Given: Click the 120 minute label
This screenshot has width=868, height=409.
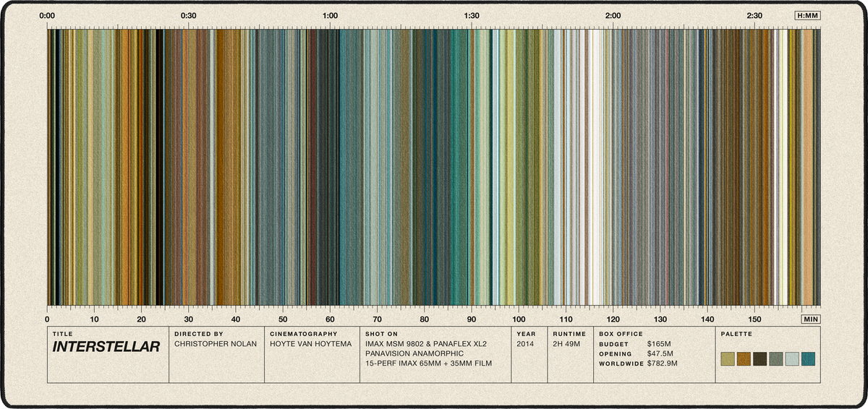Looking at the screenshot, I should coord(613,319).
